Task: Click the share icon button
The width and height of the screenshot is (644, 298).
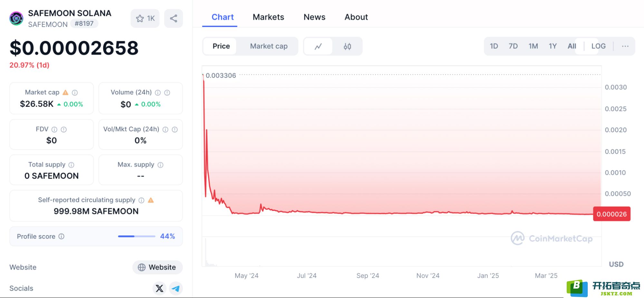Action: tap(173, 18)
